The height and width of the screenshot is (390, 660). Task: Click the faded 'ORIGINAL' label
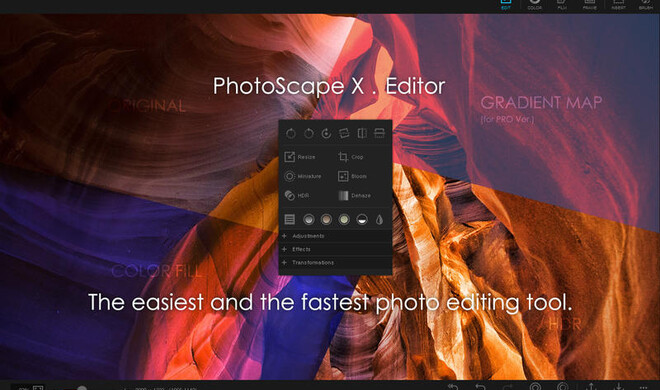[147, 106]
